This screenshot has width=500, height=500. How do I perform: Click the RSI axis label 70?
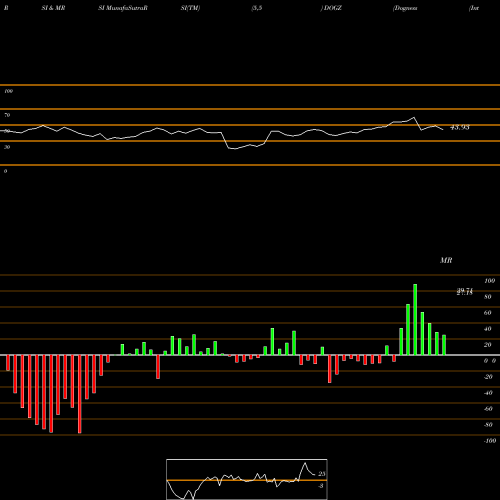[x=7, y=115]
